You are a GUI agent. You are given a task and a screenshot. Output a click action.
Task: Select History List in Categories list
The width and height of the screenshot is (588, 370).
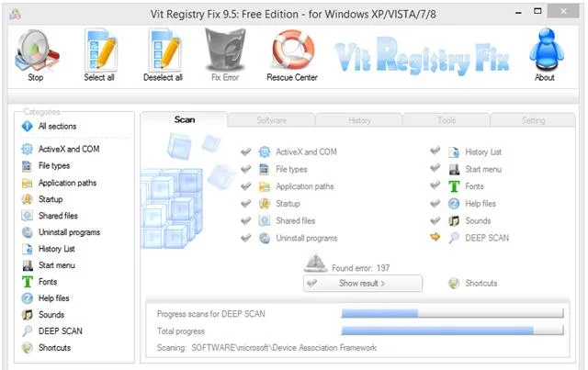tap(48, 249)
